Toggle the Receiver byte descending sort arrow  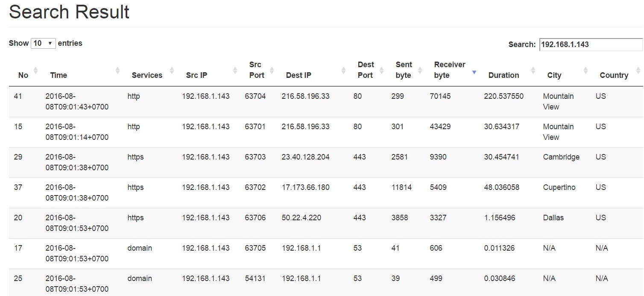pos(474,72)
